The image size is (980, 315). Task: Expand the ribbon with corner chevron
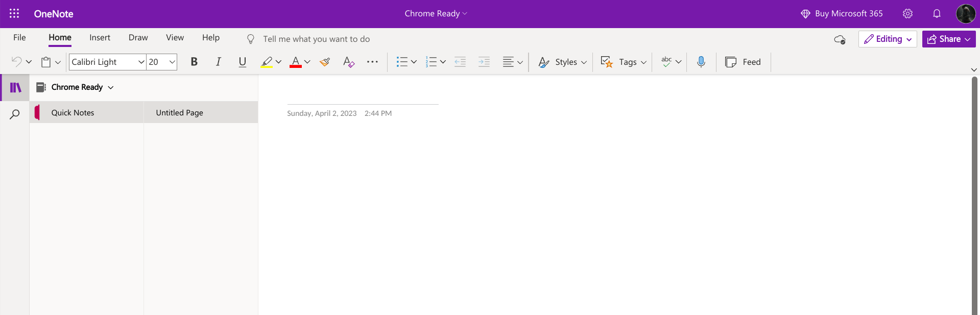point(974,70)
